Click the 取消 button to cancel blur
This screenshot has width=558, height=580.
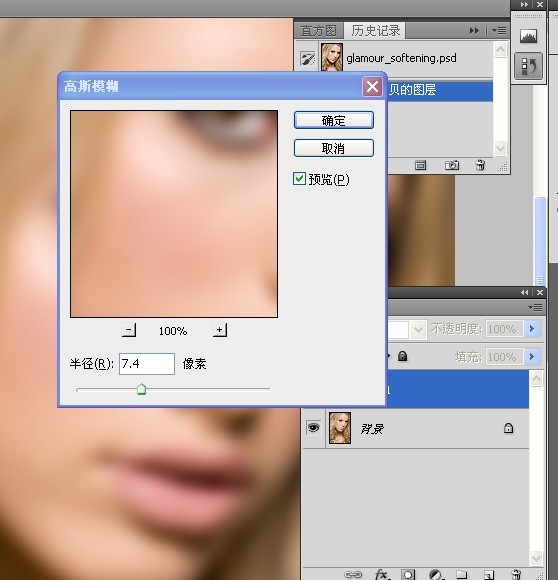click(334, 148)
